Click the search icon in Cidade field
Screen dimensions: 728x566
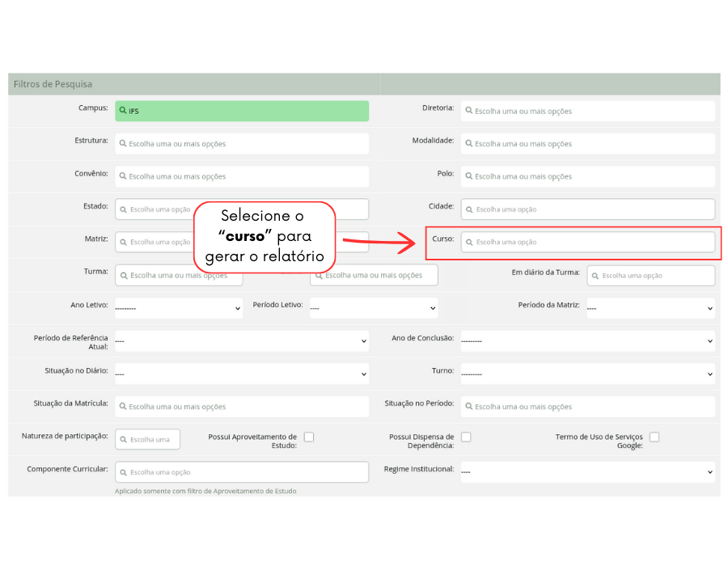pos(469,209)
